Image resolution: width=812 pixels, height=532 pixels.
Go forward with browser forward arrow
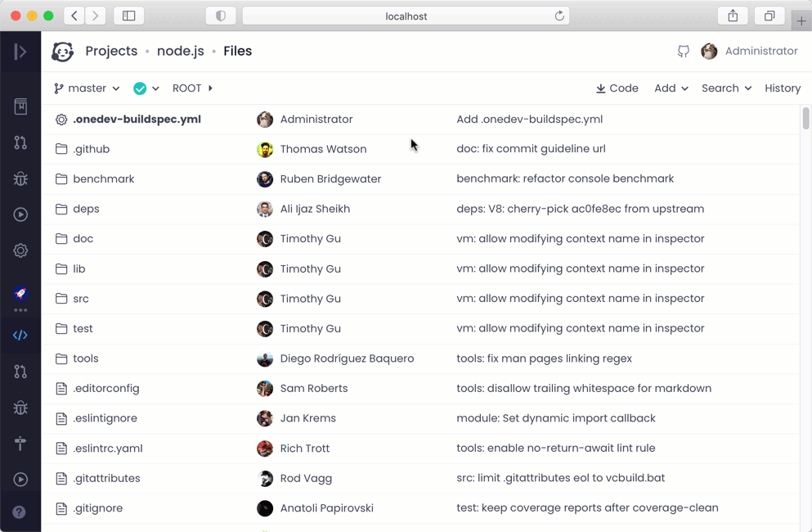[x=96, y=16]
